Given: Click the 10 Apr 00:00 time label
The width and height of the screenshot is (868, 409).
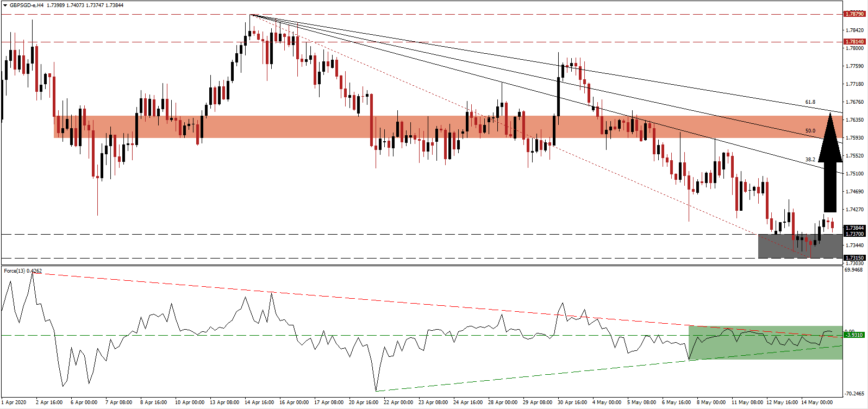Looking at the screenshot, I should (x=189, y=402).
